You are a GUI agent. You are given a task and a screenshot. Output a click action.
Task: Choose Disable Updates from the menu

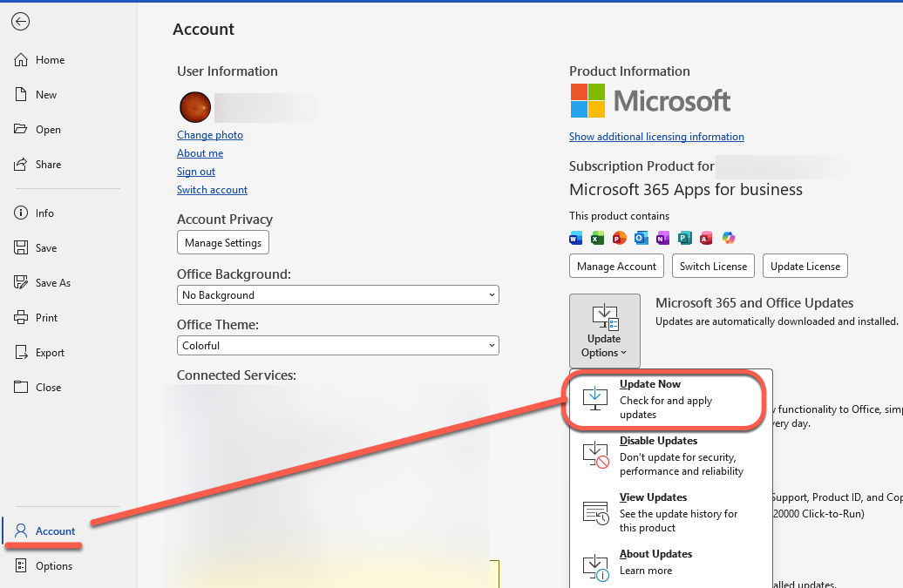[671, 456]
